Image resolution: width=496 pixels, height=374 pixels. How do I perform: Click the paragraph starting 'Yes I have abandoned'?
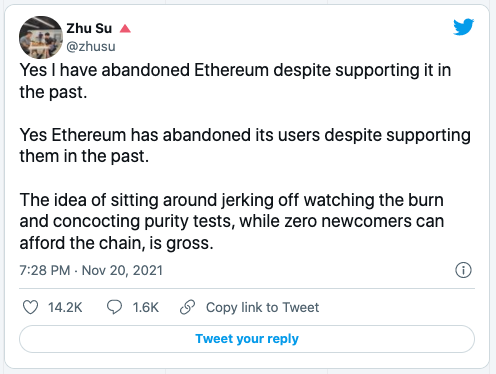pyautogui.click(x=235, y=81)
